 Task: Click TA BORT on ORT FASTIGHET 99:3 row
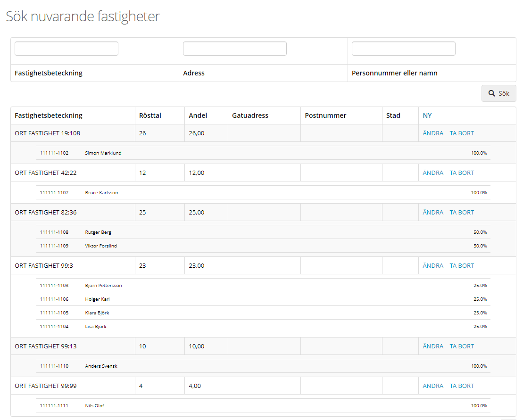[x=462, y=265]
